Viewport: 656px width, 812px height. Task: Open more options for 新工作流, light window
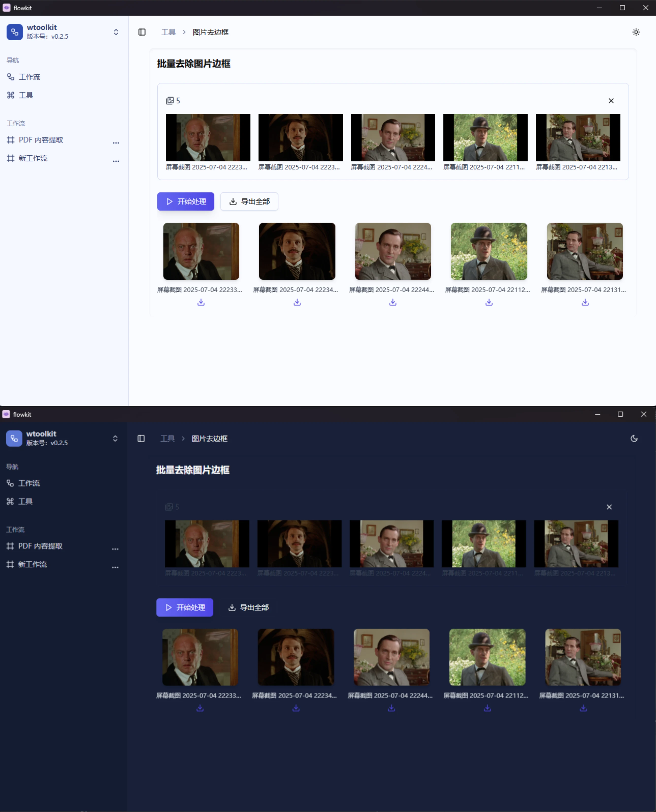coord(116,161)
